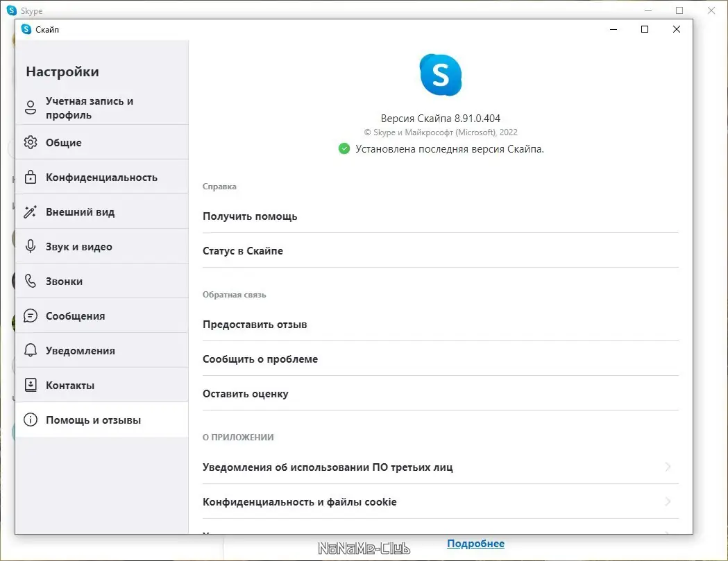728x561 pixels.
Task: Click Skype icon in background window title bar
Action: pos(12,10)
